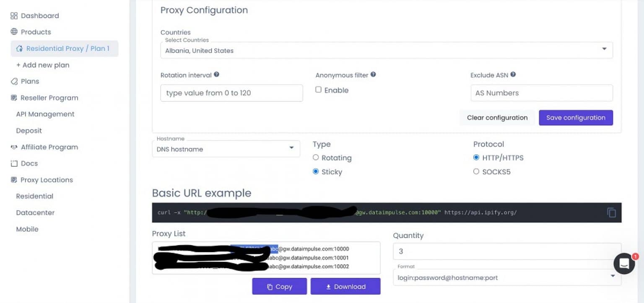
Task: Click the Dashboard grid icon
Action: 14,16
